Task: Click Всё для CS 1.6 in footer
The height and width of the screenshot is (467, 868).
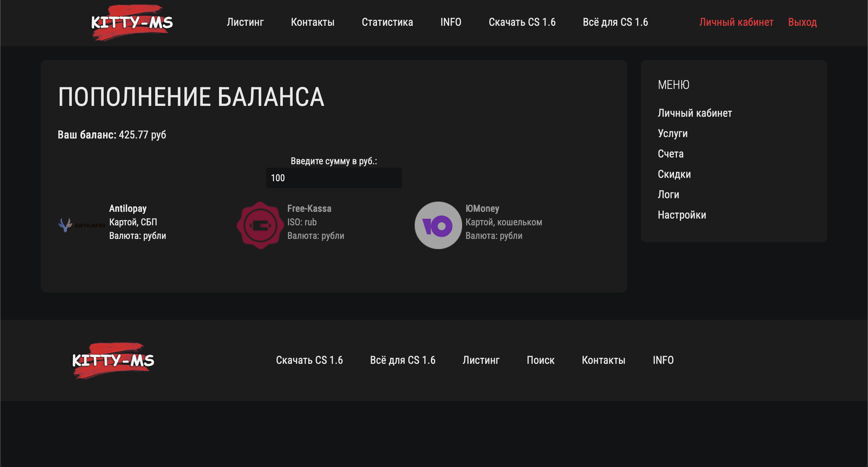Action: click(402, 360)
